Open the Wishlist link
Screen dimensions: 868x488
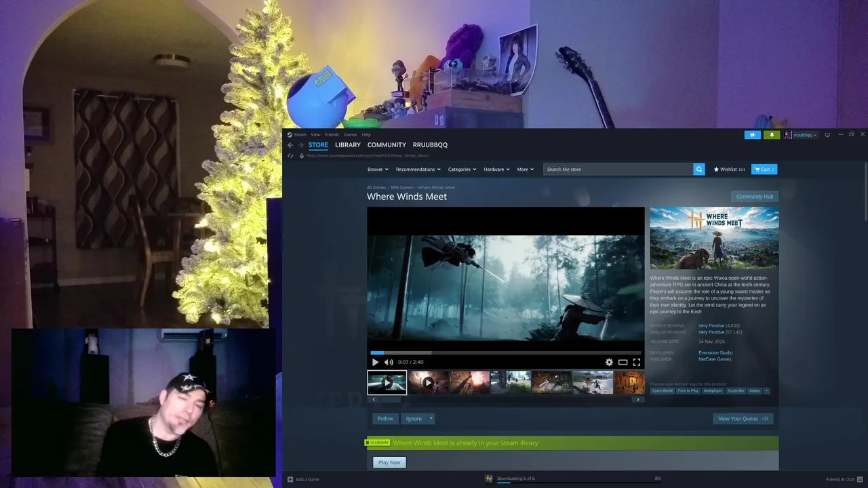729,169
